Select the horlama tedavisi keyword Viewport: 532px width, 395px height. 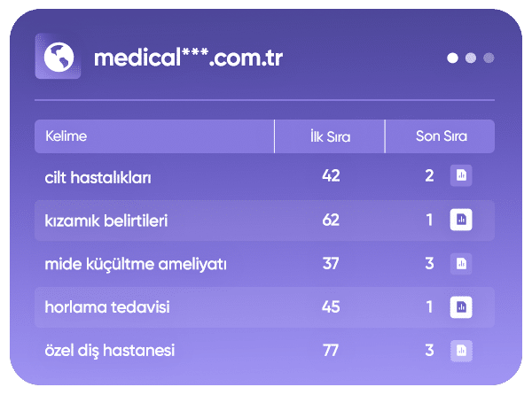(107, 306)
